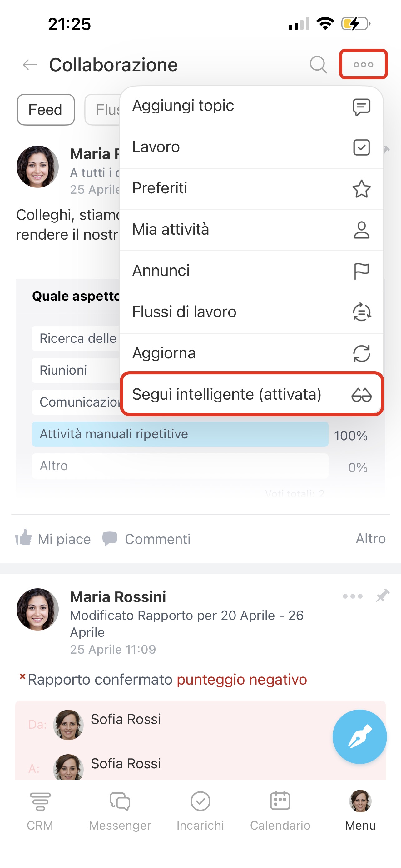
Task: Open the three-dots menu on Maria Rossini's report post
Action: pyautogui.click(x=353, y=596)
